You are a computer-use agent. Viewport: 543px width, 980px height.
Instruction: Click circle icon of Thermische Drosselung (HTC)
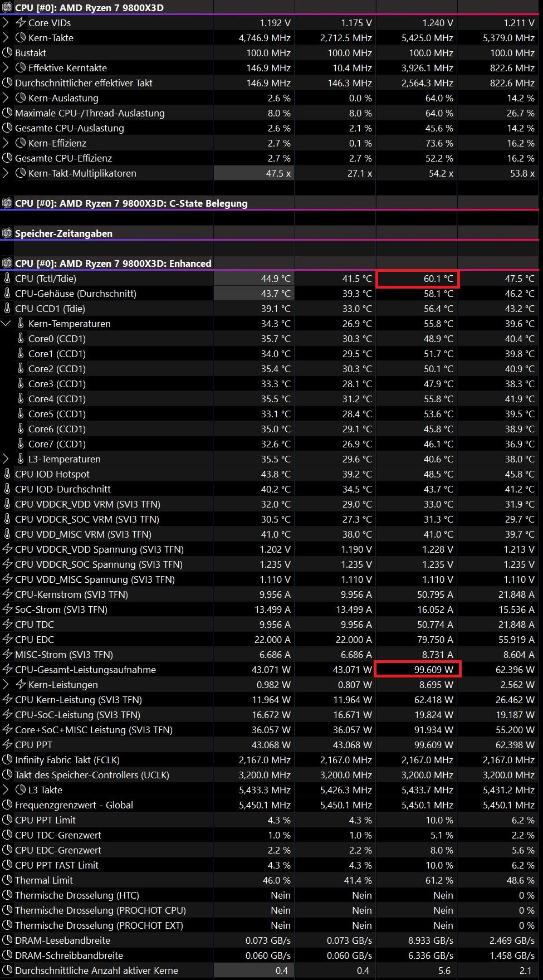[7, 895]
